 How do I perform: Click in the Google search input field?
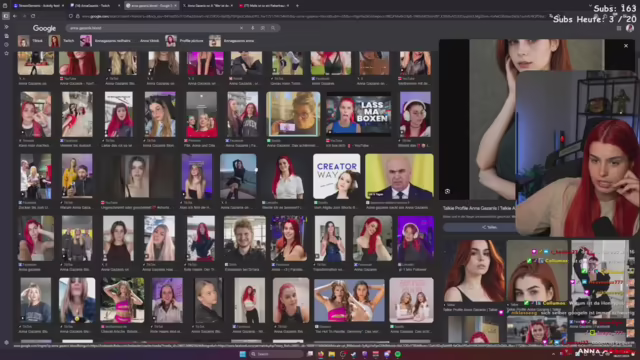[153, 28]
